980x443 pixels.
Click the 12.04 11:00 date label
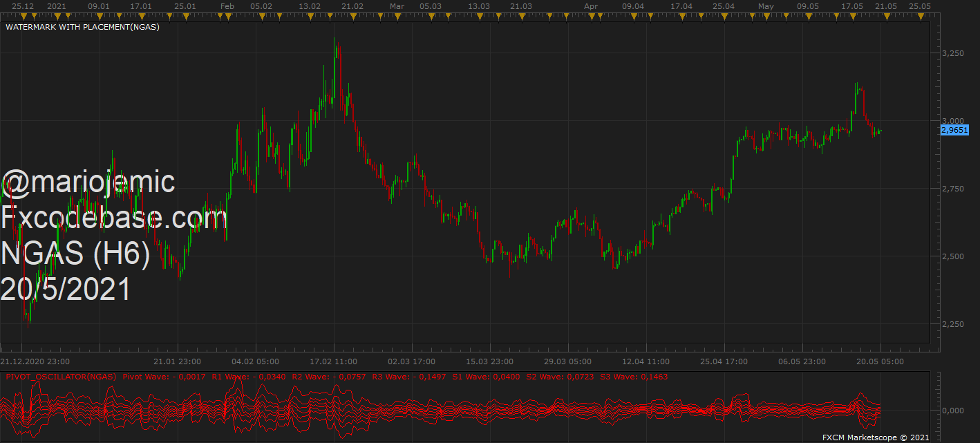tap(646, 361)
